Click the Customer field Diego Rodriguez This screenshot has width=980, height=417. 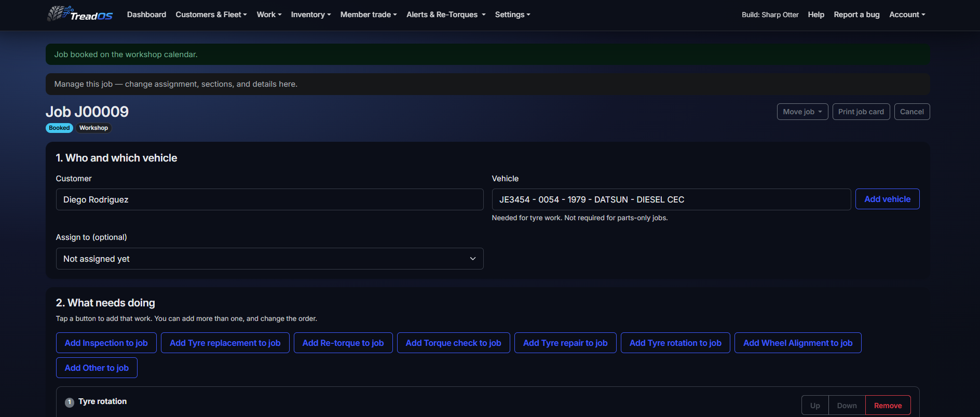[269, 199]
